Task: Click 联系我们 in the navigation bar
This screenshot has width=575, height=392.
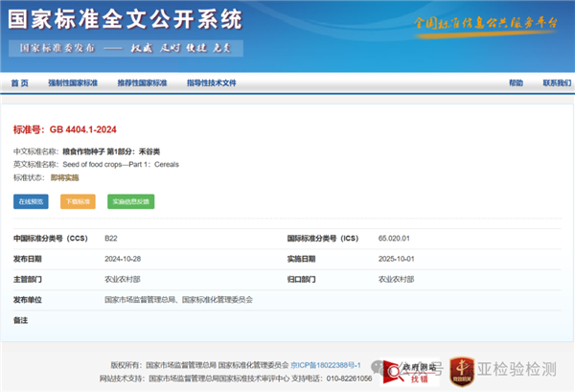Action: click(555, 83)
